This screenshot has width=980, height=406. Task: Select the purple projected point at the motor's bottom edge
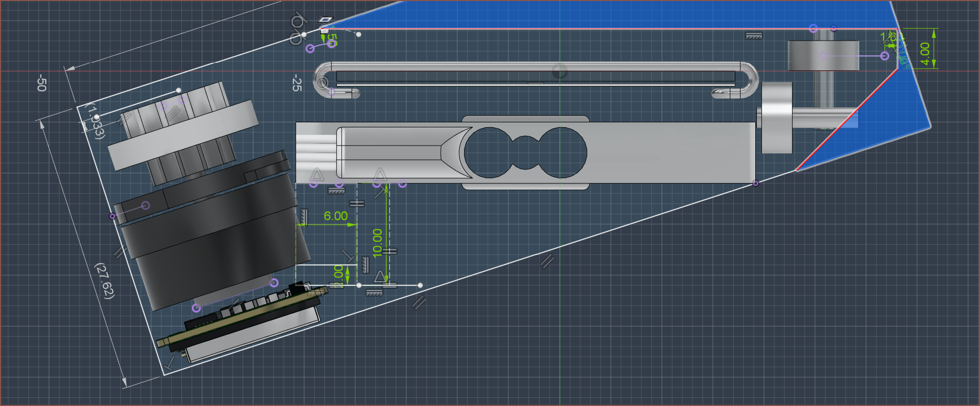point(197,308)
